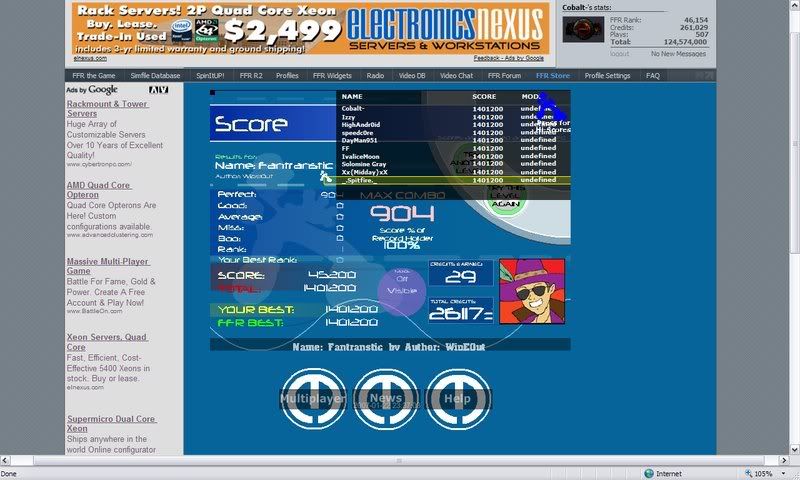Open the News circle button

386,398
